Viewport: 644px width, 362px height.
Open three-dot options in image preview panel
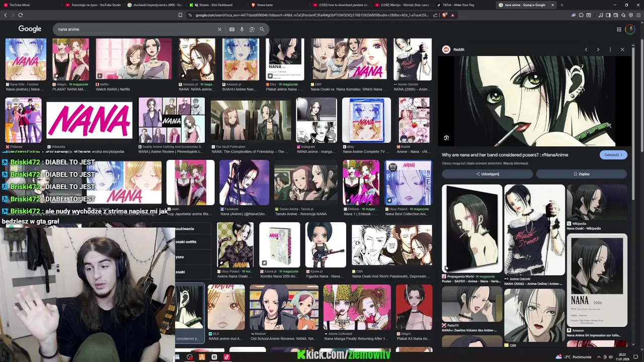pyautogui.click(x=610, y=49)
